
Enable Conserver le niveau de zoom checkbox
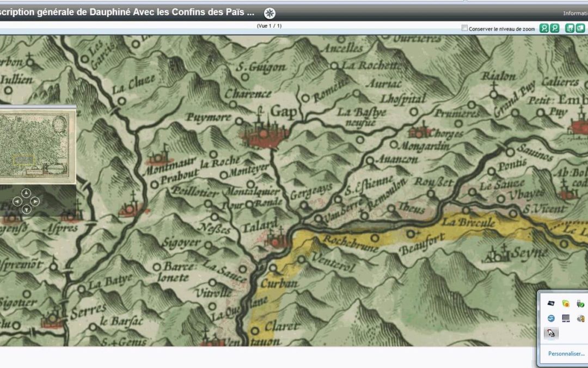464,28
